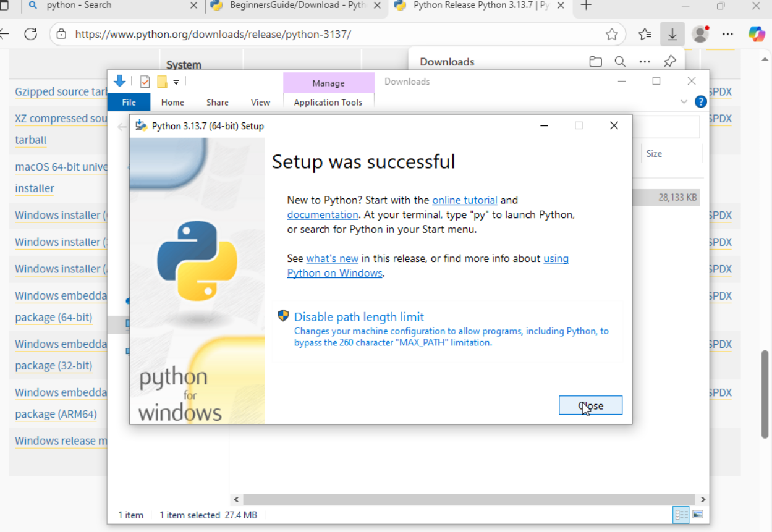Open the Favorites hub in Edge
Viewport: 772px width, 532px height.
[x=645, y=35]
